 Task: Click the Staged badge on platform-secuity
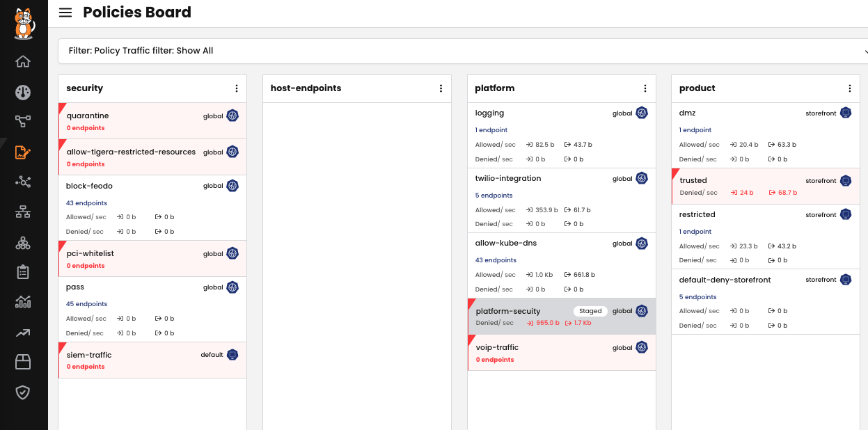[x=590, y=311]
